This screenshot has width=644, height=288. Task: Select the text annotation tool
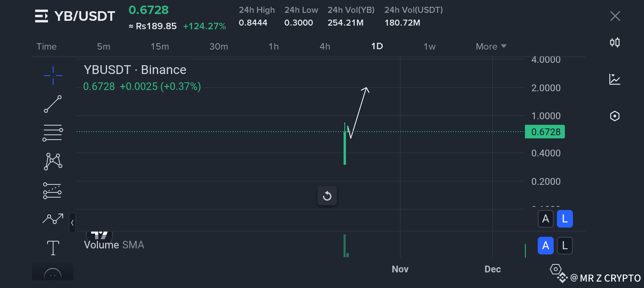pos(53,248)
